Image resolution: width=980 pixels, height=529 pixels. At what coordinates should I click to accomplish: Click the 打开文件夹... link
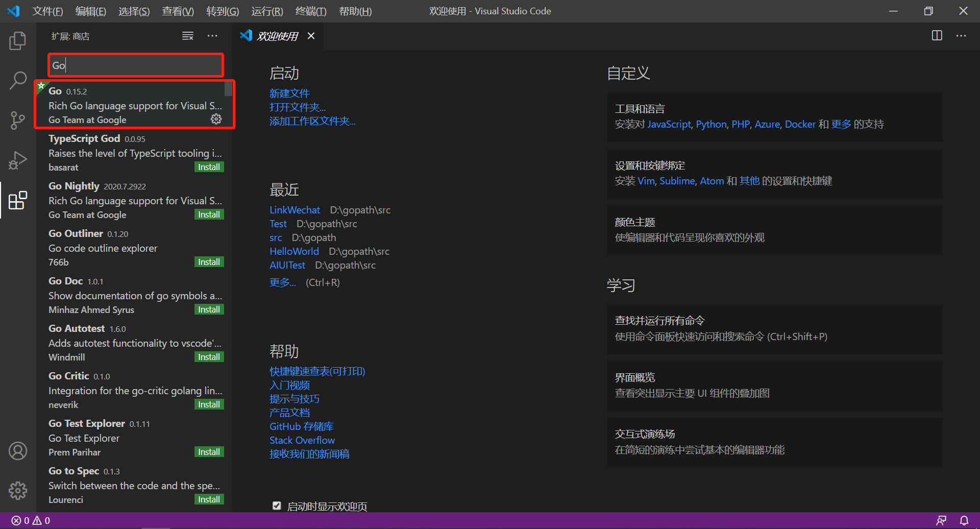[298, 107]
